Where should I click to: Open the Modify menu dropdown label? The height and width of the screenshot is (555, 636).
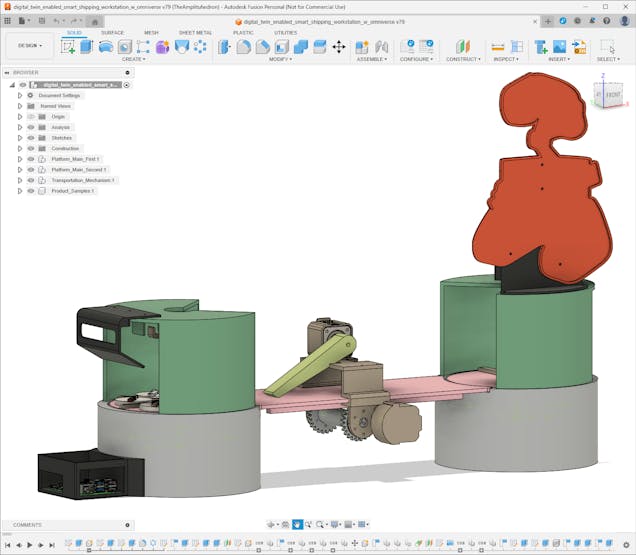281,59
